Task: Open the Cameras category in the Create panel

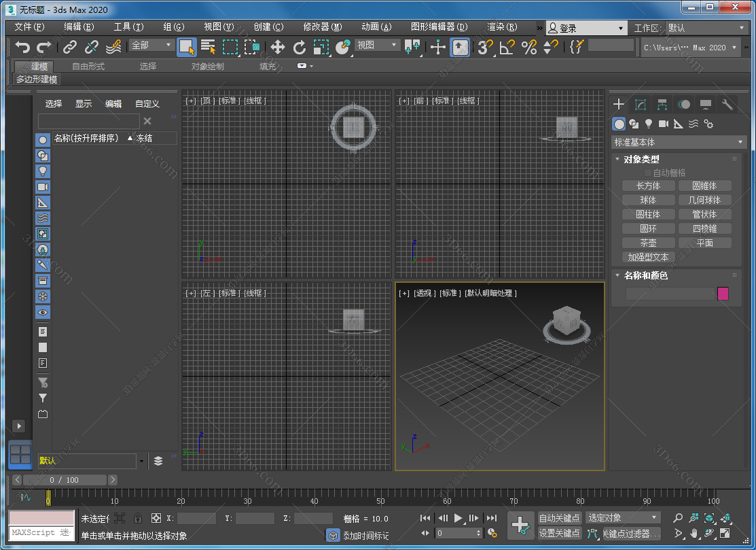Action: [x=664, y=124]
